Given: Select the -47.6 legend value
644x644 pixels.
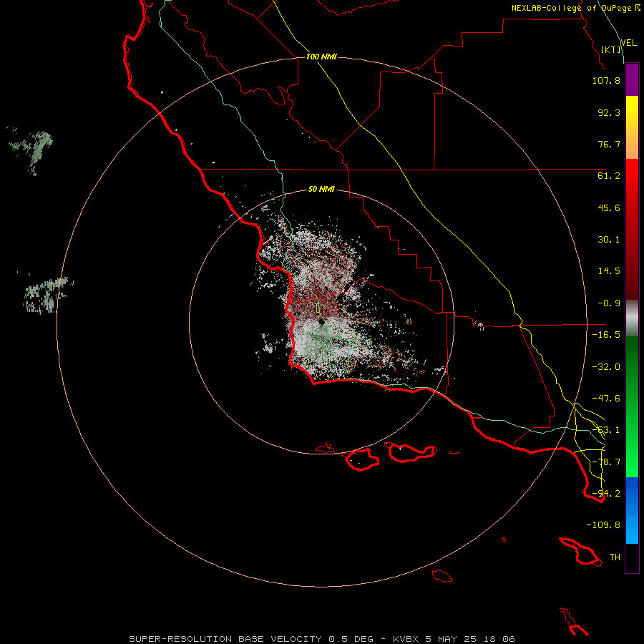Looking at the screenshot, I should tap(606, 399).
